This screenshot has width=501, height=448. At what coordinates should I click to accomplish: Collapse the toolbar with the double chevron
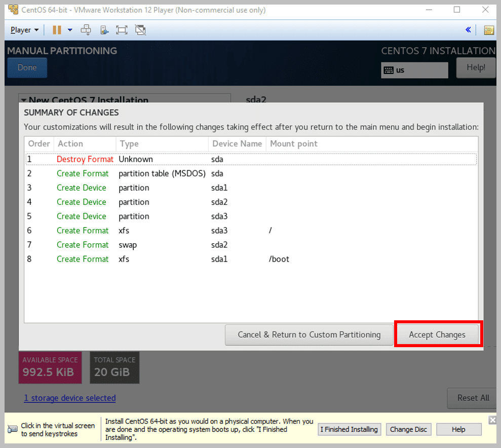click(468, 30)
